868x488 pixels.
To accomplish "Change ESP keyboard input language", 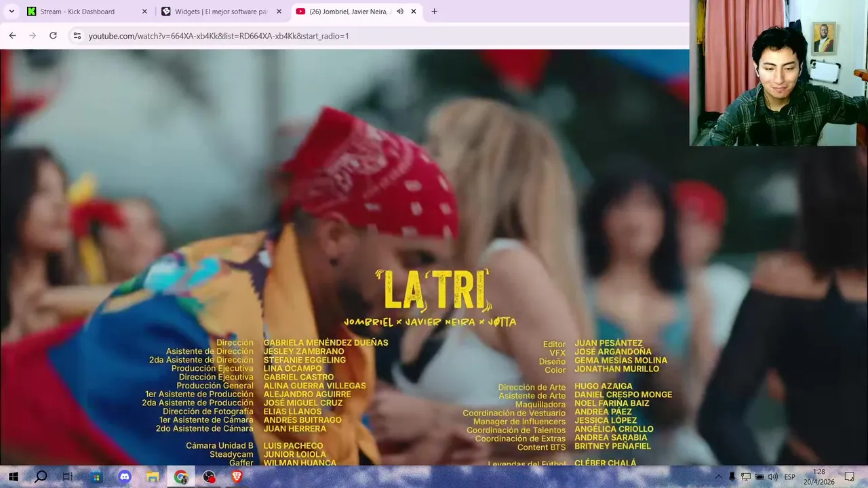I will 790,477.
